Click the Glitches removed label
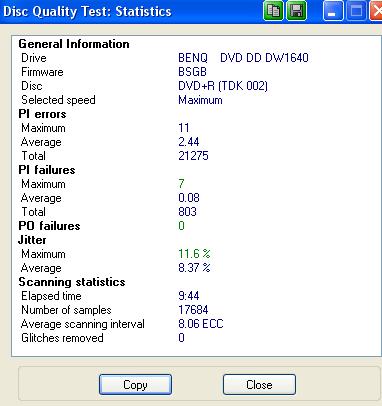Image resolution: width=382 pixels, height=406 pixels. pos(62,338)
